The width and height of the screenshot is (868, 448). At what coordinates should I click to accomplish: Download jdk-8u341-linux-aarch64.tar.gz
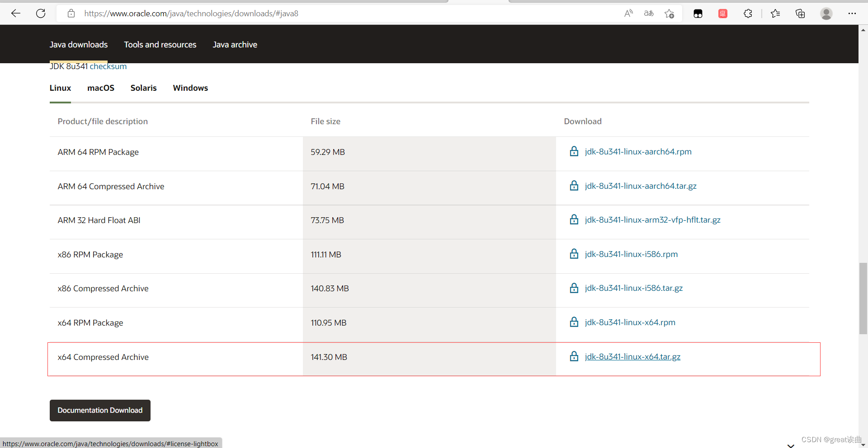click(641, 186)
